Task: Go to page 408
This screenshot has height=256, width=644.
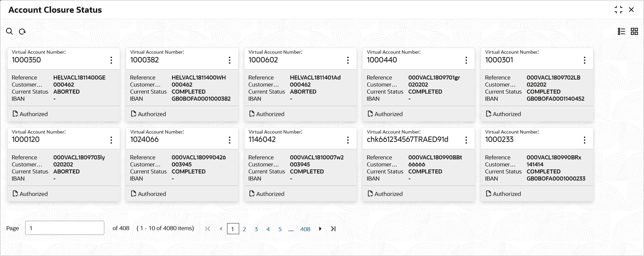Action: click(x=305, y=229)
